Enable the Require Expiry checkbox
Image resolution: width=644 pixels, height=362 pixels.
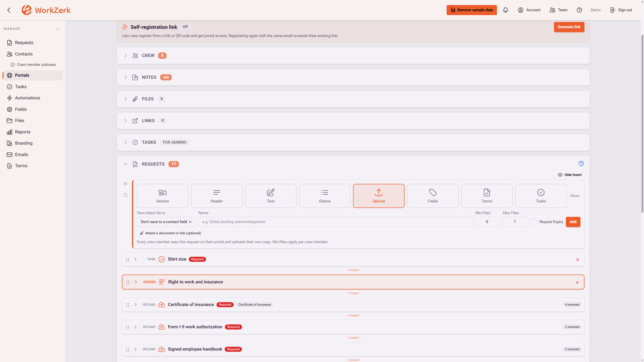[533, 222]
